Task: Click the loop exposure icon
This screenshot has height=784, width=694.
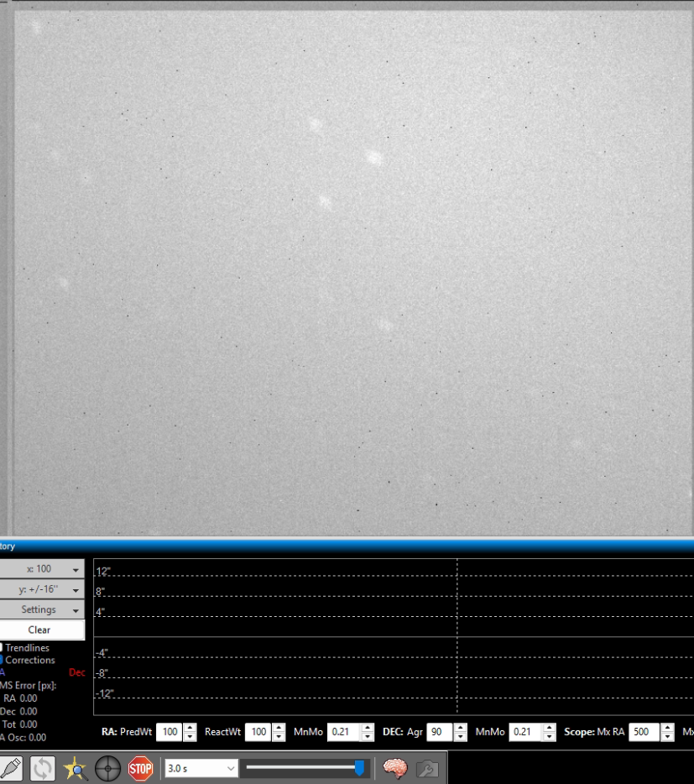Action: coord(43,768)
